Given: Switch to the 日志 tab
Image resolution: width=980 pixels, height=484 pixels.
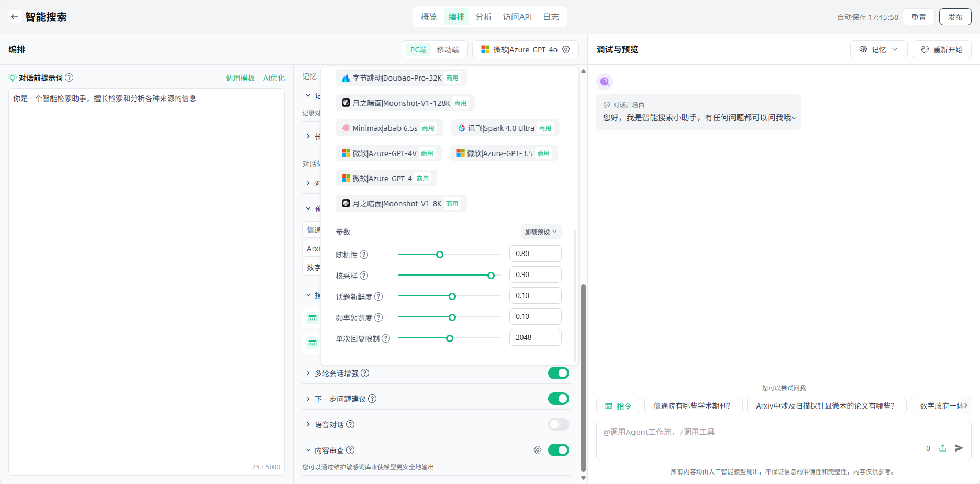Looking at the screenshot, I should tap(551, 17).
